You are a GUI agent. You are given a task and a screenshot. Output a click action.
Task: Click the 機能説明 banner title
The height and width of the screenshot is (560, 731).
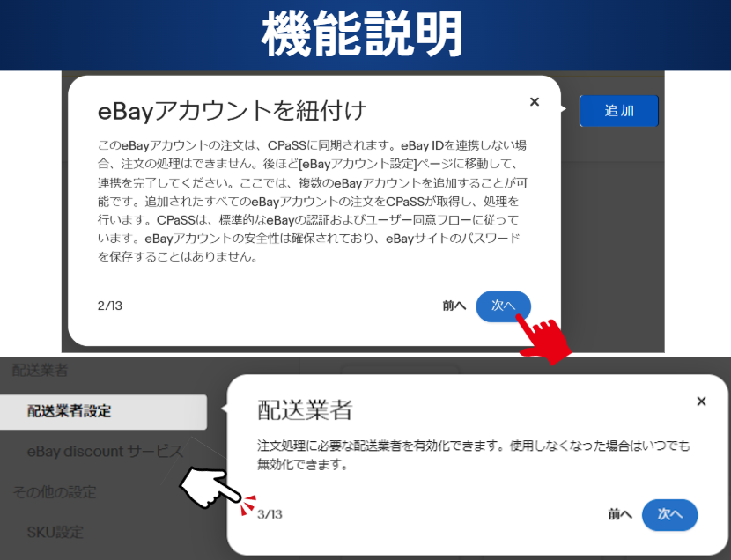[x=362, y=34]
